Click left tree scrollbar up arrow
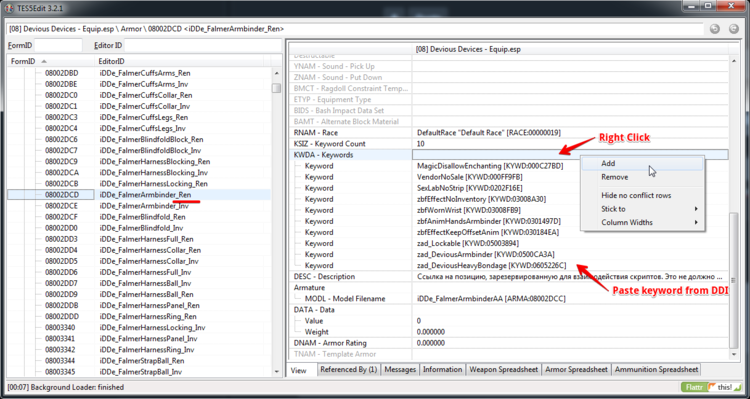The height and width of the screenshot is (399, 750). [276, 73]
